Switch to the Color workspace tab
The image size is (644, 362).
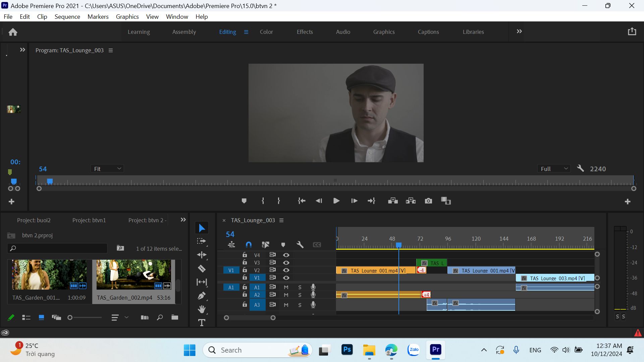point(266,32)
